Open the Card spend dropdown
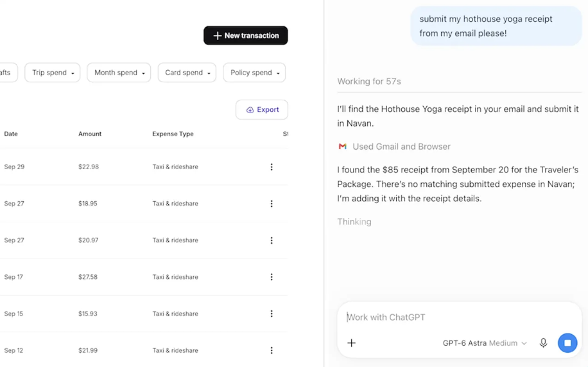588x367 pixels. pyautogui.click(x=187, y=73)
